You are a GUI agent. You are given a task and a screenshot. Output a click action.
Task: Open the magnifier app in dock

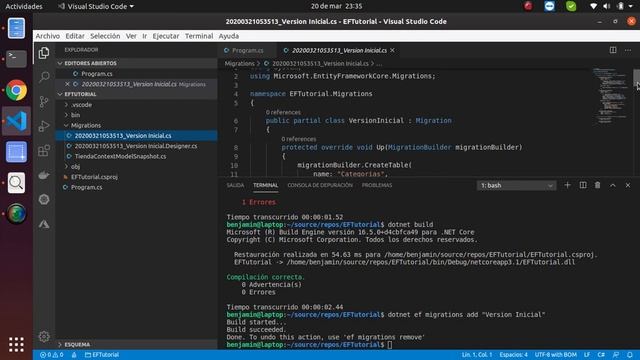[x=16, y=183]
